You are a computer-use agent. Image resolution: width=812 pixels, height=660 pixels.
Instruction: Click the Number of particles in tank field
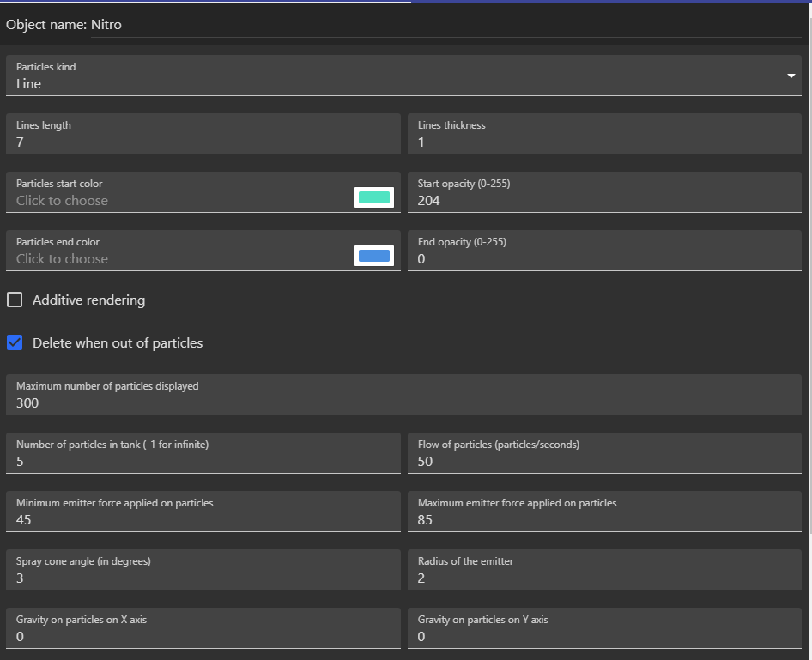(x=203, y=462)
